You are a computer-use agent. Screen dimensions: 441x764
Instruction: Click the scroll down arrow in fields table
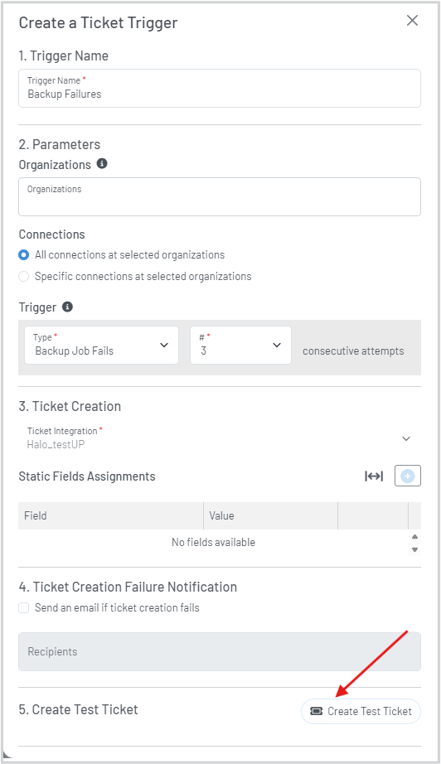[x=415, y=550]
